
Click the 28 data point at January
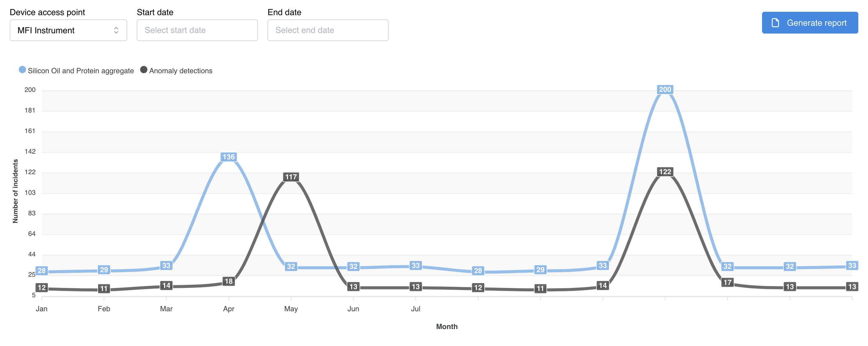click(41, 271)
